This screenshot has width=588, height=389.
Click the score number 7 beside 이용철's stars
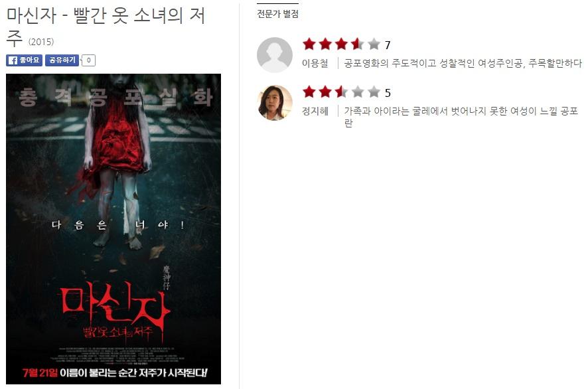click(x=388, y=45)
